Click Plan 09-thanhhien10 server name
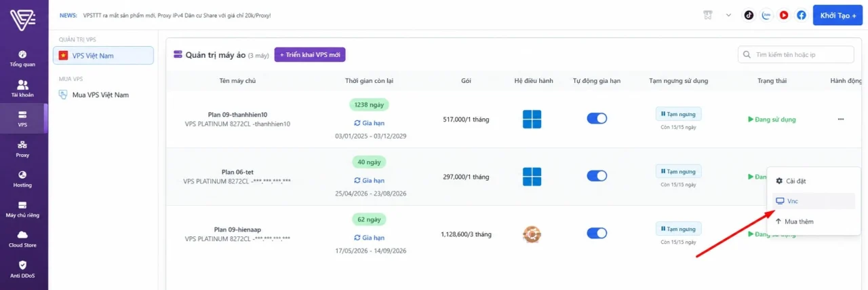The image size is (868, 290). tap(237, 115)
